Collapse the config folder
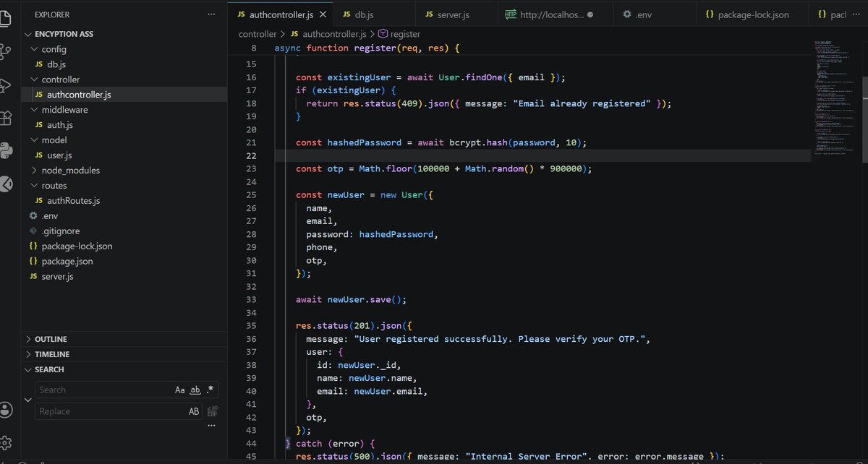Screen dimensions: 868x464 tap(34, 49)
